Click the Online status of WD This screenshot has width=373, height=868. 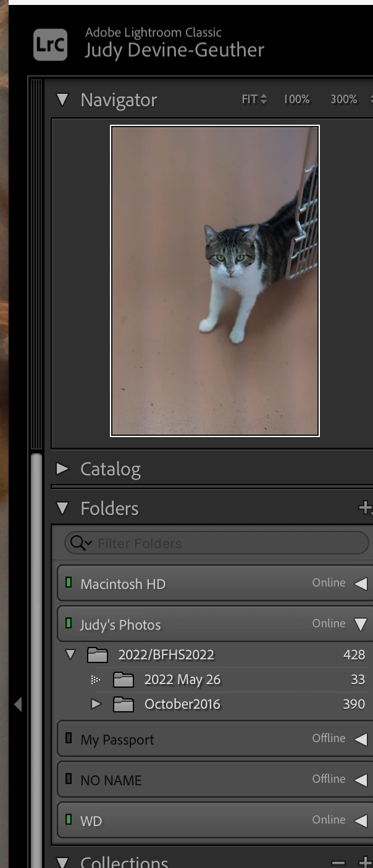(329, 820)
